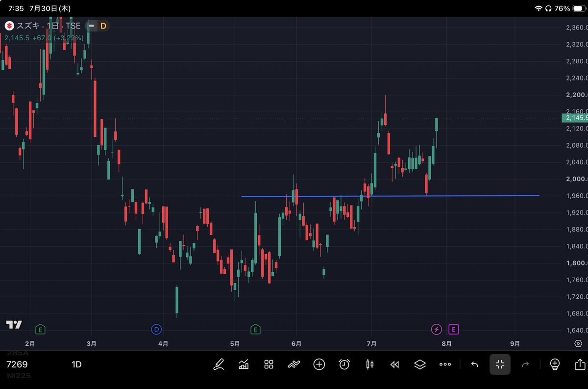Tap the circled plus icon
The image size is (588, 389).
click(x=319, y=364)
